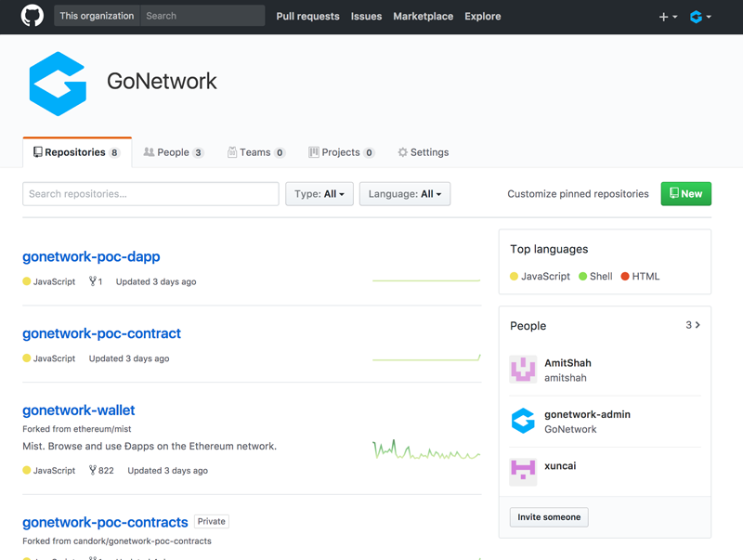Filter by JavaScript in Top languages
Viewport: 743px width, 560px height.
pyautogui.click(x=541, y=276)
